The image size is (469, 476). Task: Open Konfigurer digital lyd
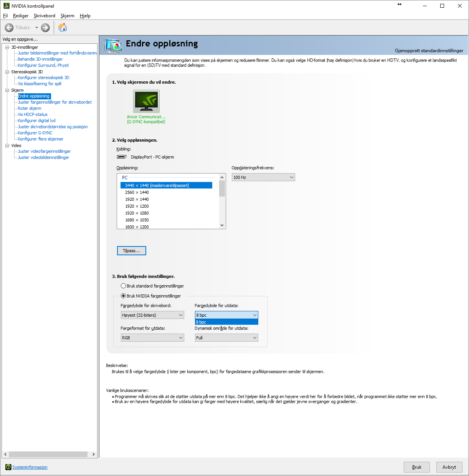point(36,121)
